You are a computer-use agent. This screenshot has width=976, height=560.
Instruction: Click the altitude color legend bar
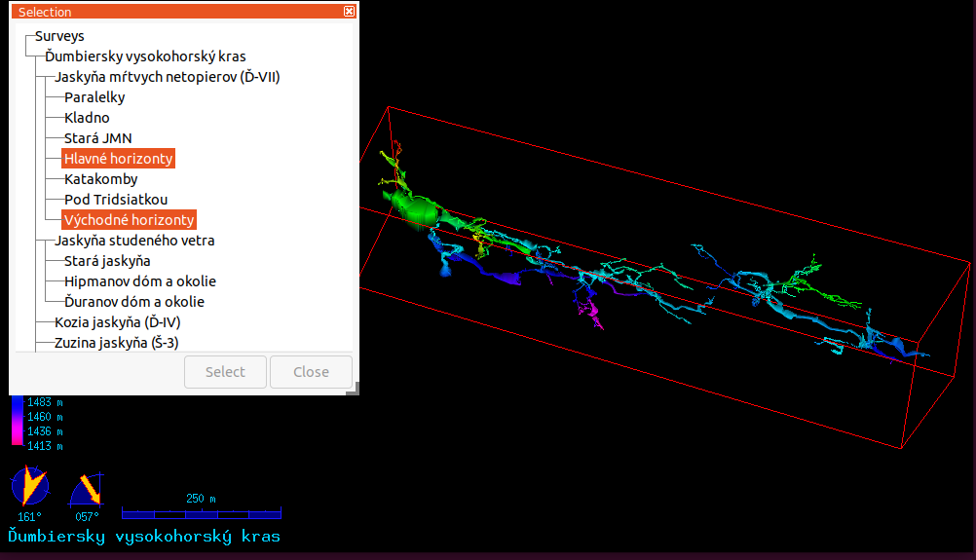pos(18,421)
